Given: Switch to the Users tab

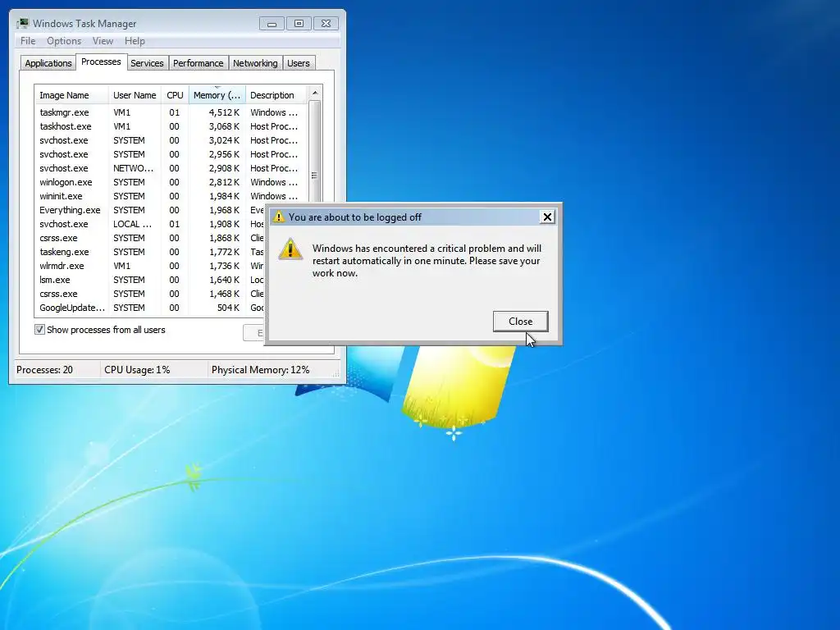Looking at the screenshot, I should [298, 63].
